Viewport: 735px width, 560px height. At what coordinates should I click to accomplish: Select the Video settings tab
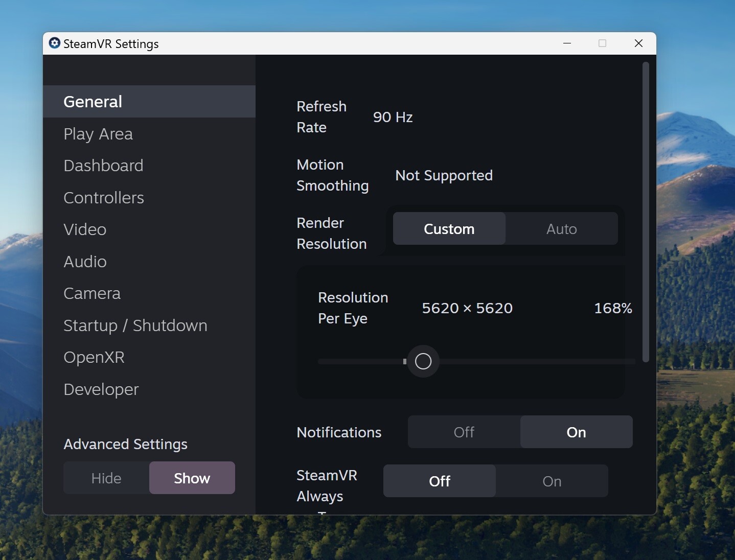pos(149,229)
